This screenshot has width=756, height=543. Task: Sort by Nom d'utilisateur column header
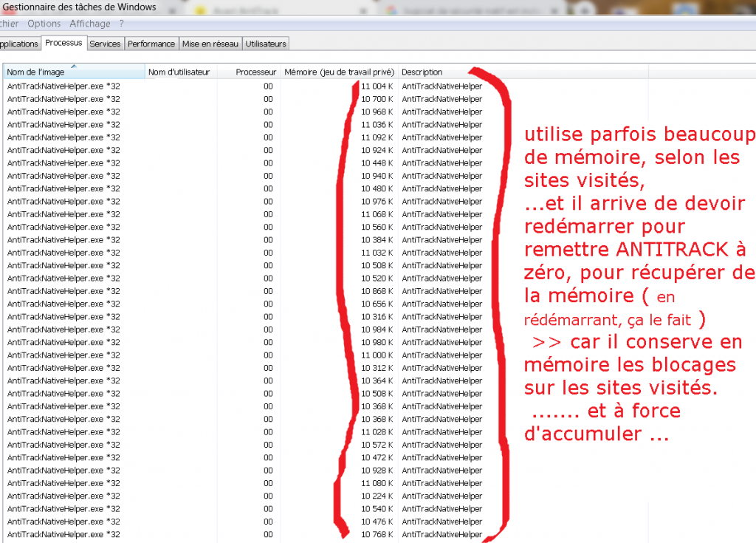tap(181, 72)
